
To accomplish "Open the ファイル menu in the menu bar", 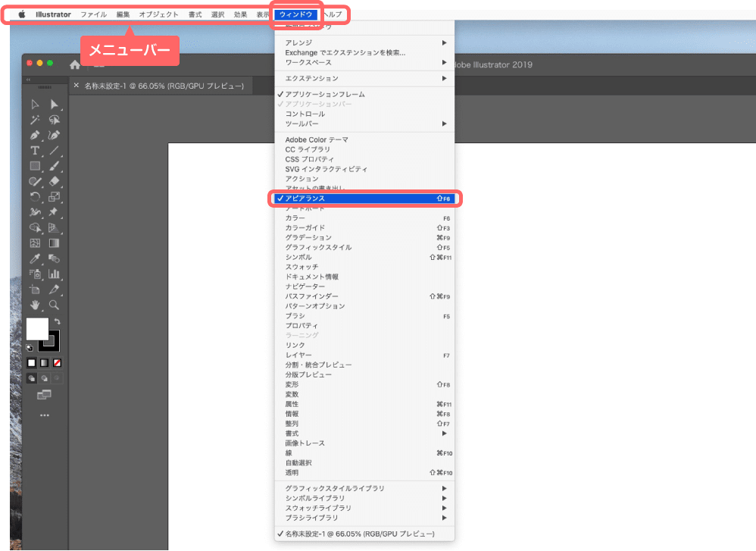I will [x=93, y=14].
